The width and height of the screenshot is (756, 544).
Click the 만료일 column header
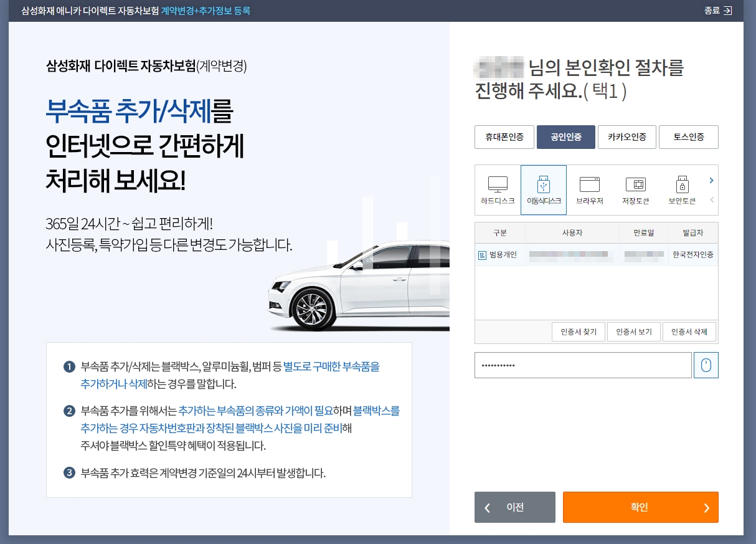(x=643, y=233)
